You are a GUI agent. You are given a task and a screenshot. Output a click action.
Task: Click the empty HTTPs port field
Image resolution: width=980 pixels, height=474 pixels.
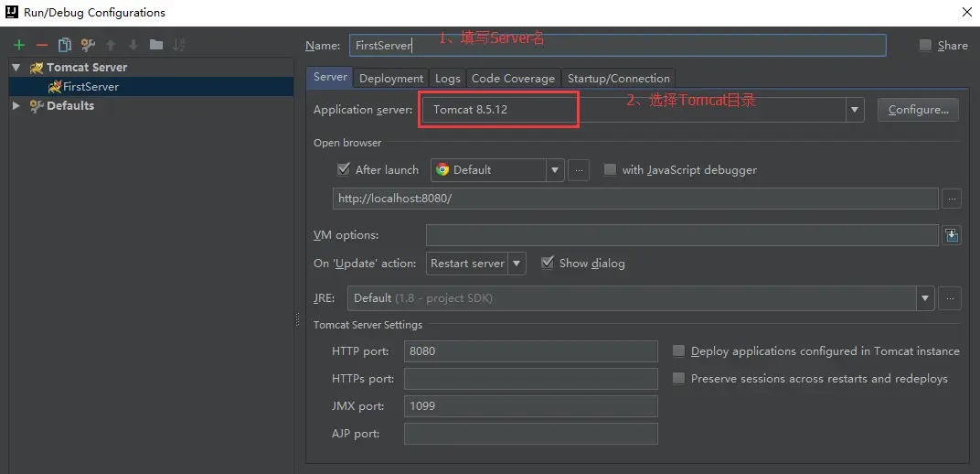531,378
